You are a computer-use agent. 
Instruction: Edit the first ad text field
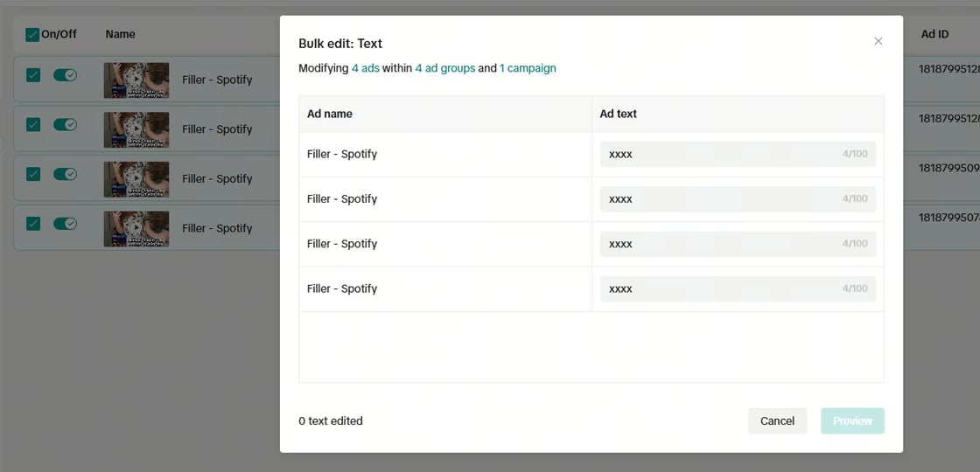pos(738,154)
